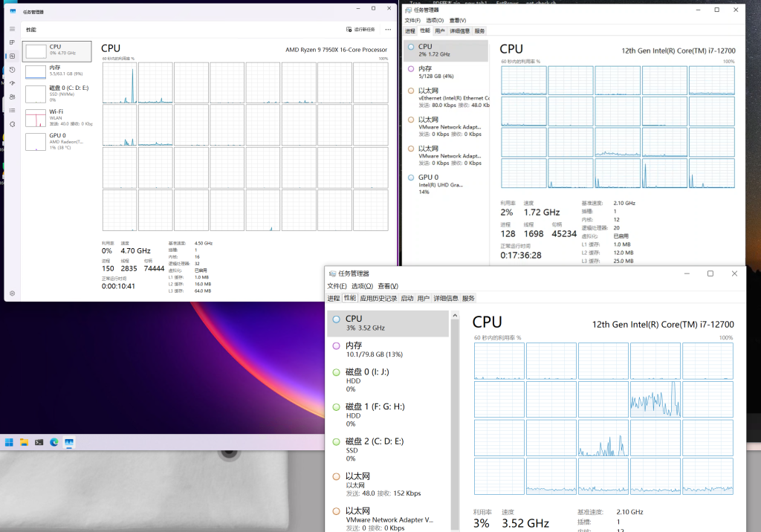Select 性能 tab in the 1.72 GHz Task Manager
Screen dimensions: 761x532
[425, 30]
